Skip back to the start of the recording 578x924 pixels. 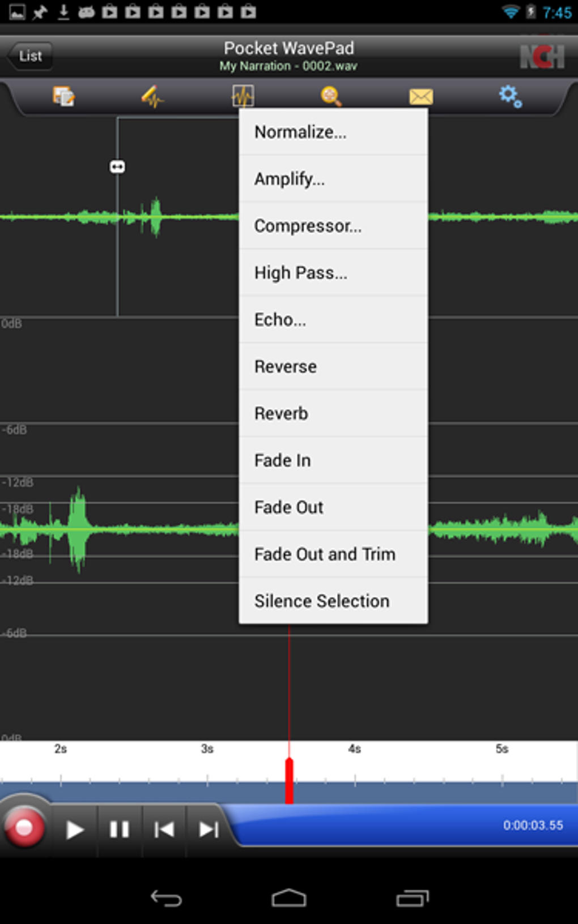click(x=164, y=829)
